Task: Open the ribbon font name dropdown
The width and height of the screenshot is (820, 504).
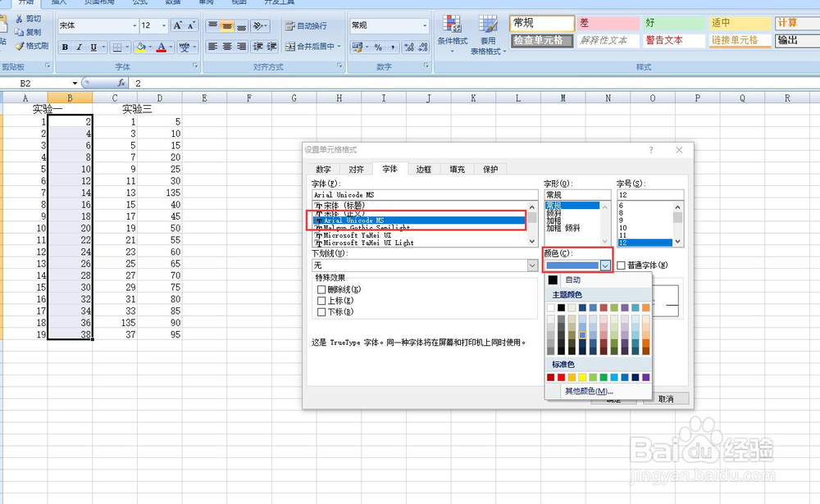Action: point(134,25)
